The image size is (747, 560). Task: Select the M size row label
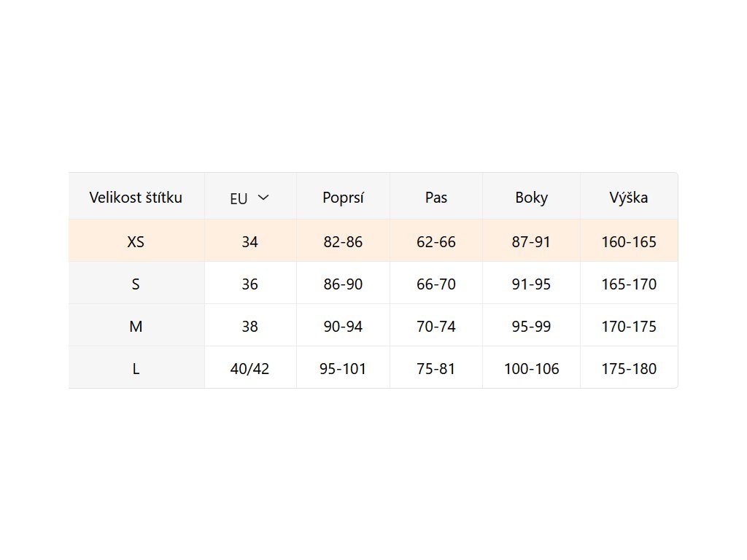[136, 327]
